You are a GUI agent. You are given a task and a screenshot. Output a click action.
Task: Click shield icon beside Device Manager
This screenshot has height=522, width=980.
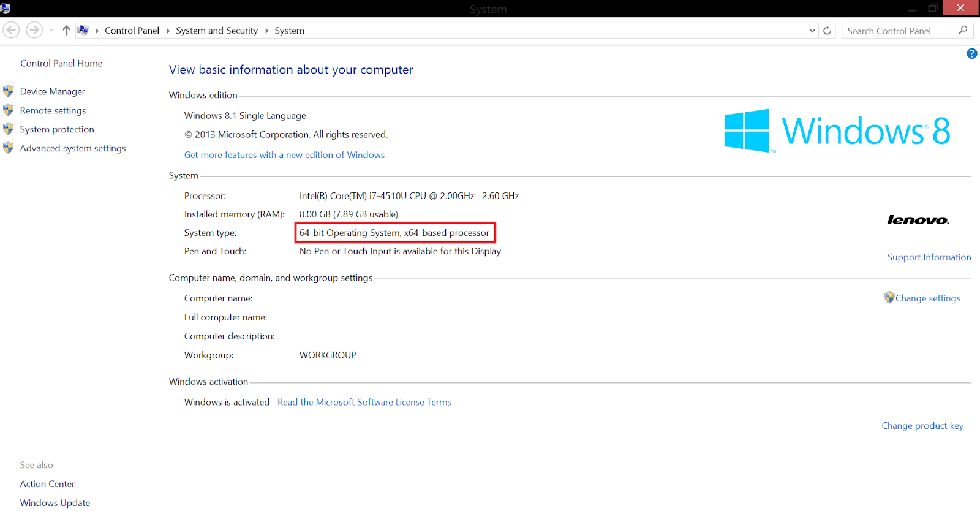(9, 91)
